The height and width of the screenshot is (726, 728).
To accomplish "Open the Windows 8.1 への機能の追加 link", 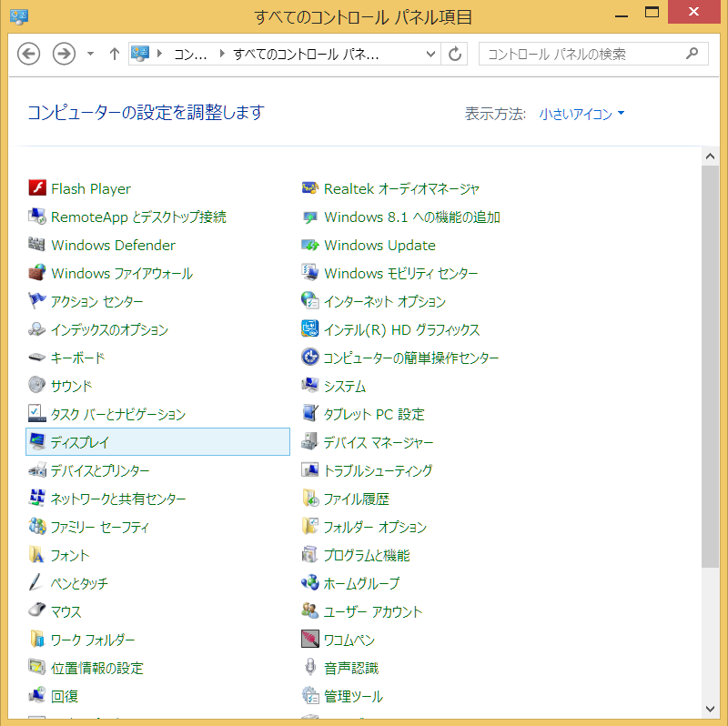I will (412, 217).
